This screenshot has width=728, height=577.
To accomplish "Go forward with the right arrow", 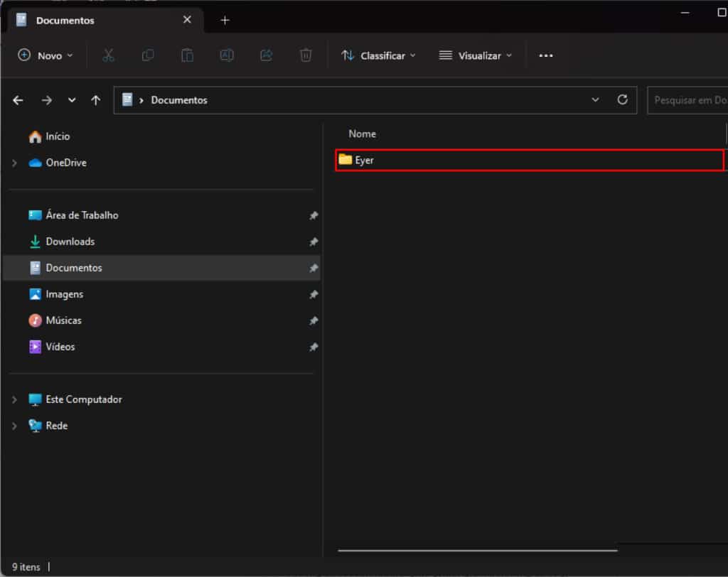I will [46, 100].
